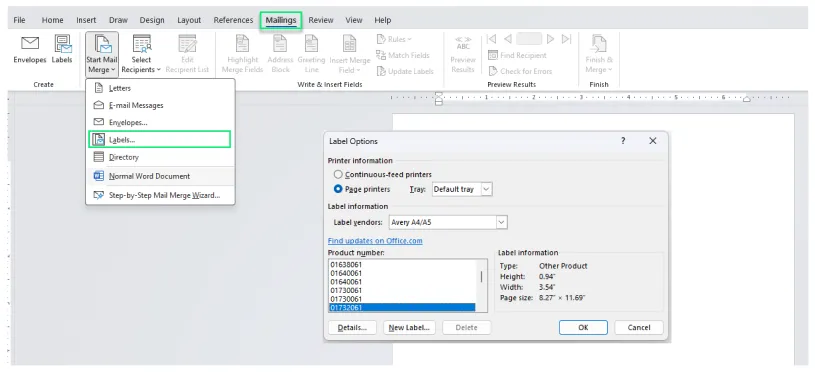Screen dimensions: 815x374
Task: Switch to the Design tab
Action: coord(152,20)
